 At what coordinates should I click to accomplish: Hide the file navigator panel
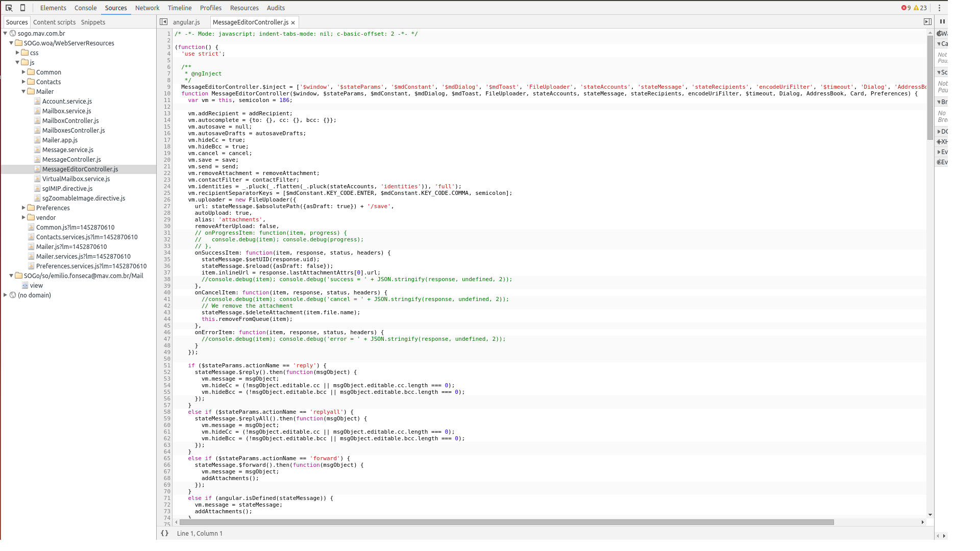click(163, 22)
